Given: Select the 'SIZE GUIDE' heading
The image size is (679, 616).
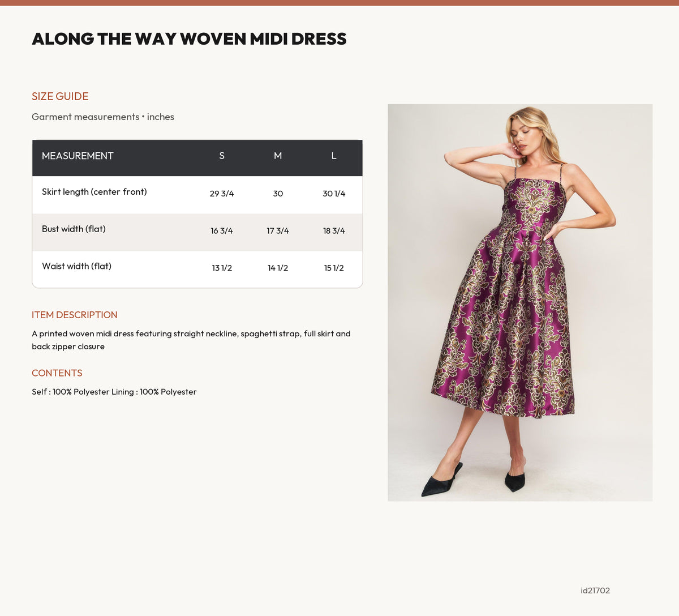Looking at the screenshot, I should click(x=60, y=96).
